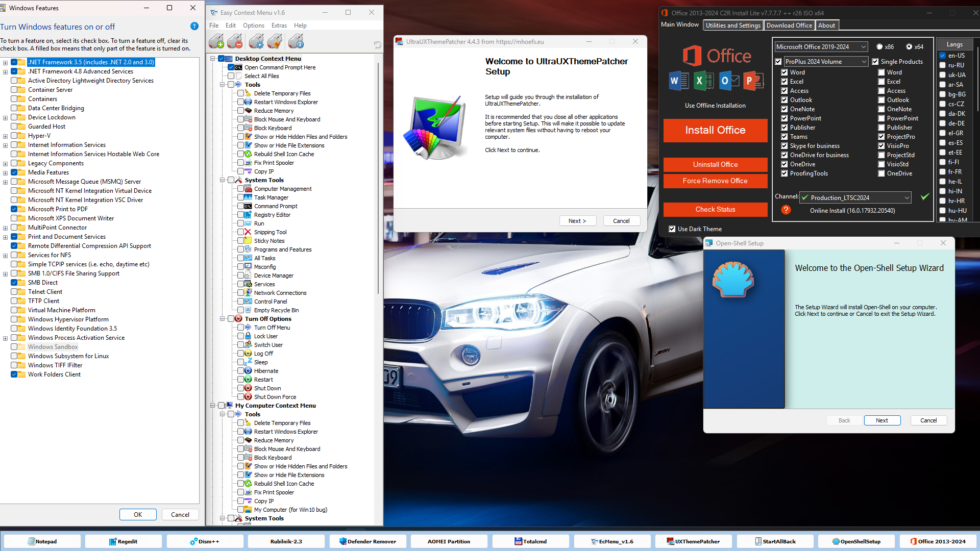This screenshot has height=551, width=980.
Task: Check the Task Manager entry under System Tools
Action: (240, 197)
